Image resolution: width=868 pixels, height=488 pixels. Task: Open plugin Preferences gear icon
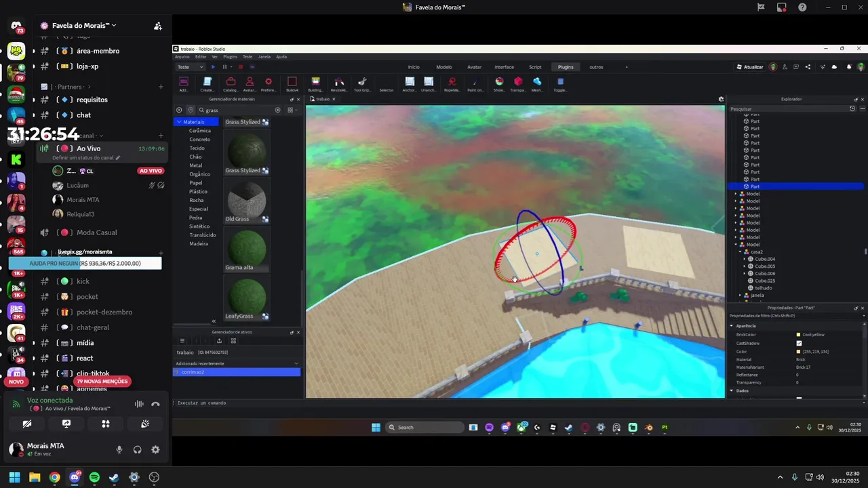click(x=269, y=81)
